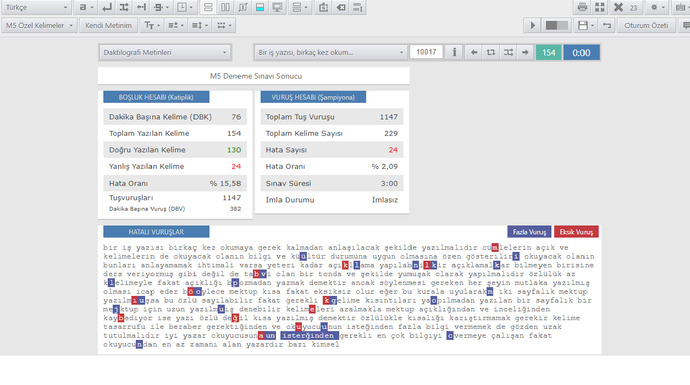Go to previous text with left arrow
Screen dimensions: 690x385
pos(473,52)
